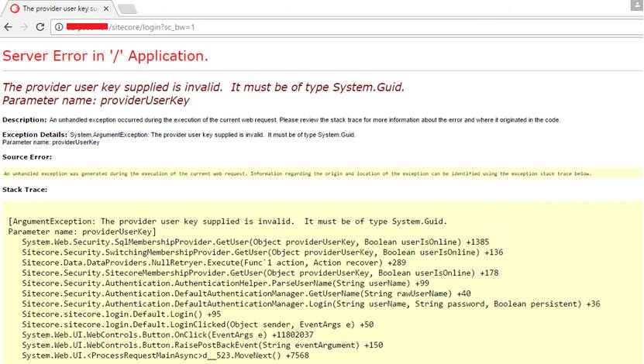
Task: Click the SqlMembershipProvider.GetUser stack line
Action: 256,242
